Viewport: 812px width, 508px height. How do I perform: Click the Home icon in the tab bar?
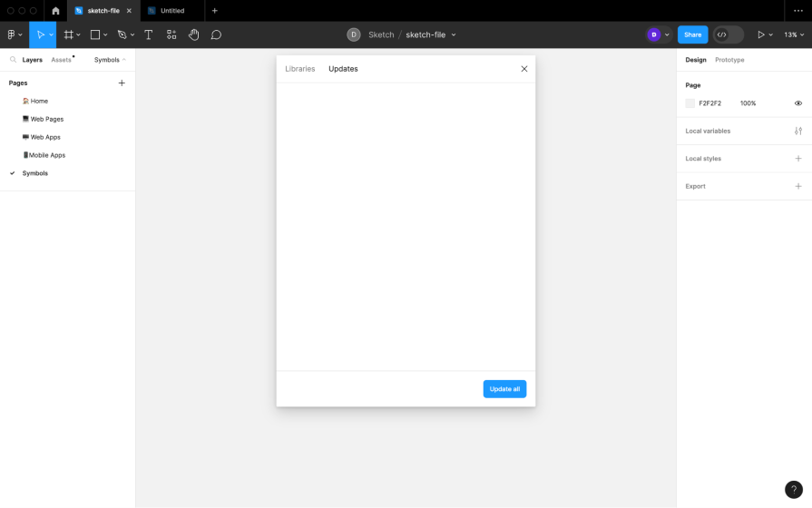[55, 11]
